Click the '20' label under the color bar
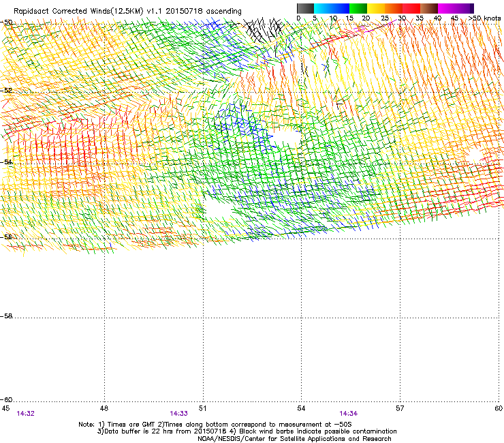 coord(366,18)
